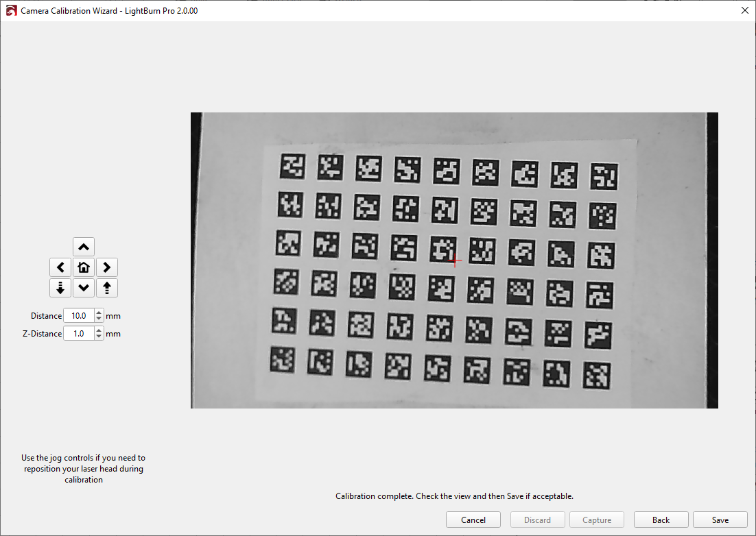Image resolution: width=756 pixels, height=536 pixels.
Task: Go Back to the previous wizard step
Action: click(661, 520)
